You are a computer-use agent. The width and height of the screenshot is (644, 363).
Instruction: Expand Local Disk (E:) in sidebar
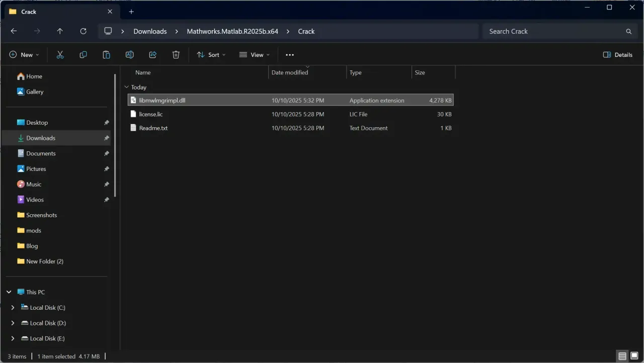tap(13, 338)
